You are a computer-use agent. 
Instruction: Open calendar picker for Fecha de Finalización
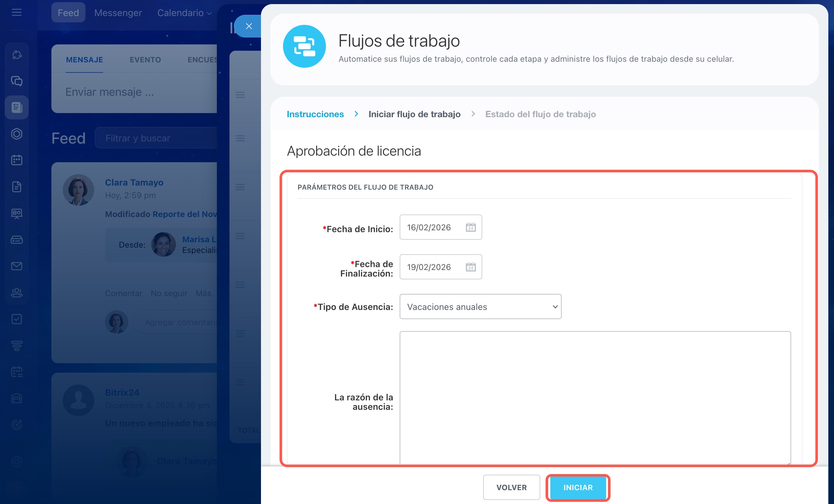471,267
